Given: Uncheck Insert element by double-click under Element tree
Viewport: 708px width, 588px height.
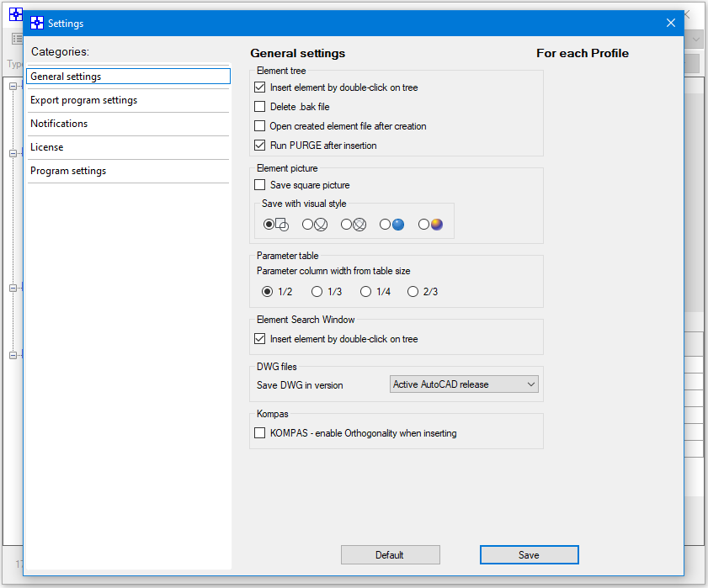Looking at the screenshot, I should (x=259, y=87).
